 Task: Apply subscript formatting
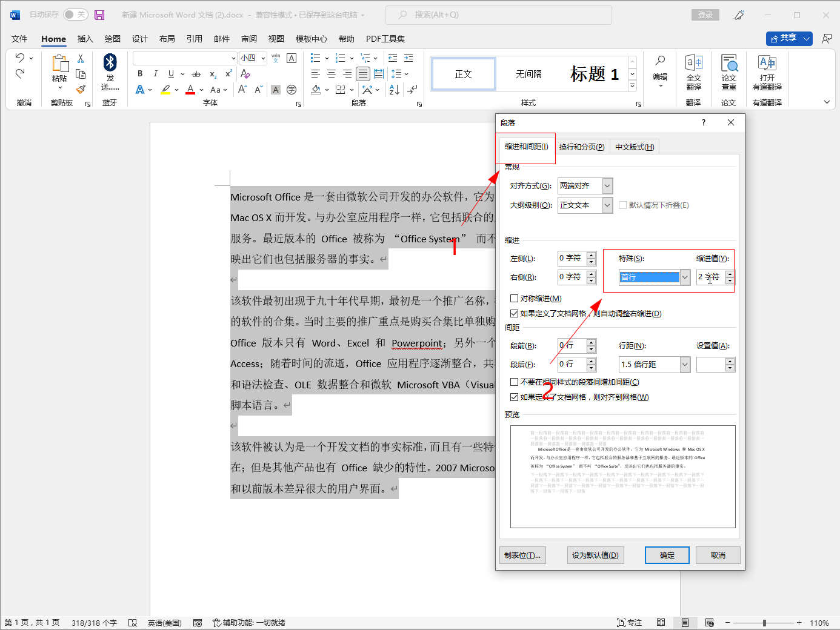(213, 74)
